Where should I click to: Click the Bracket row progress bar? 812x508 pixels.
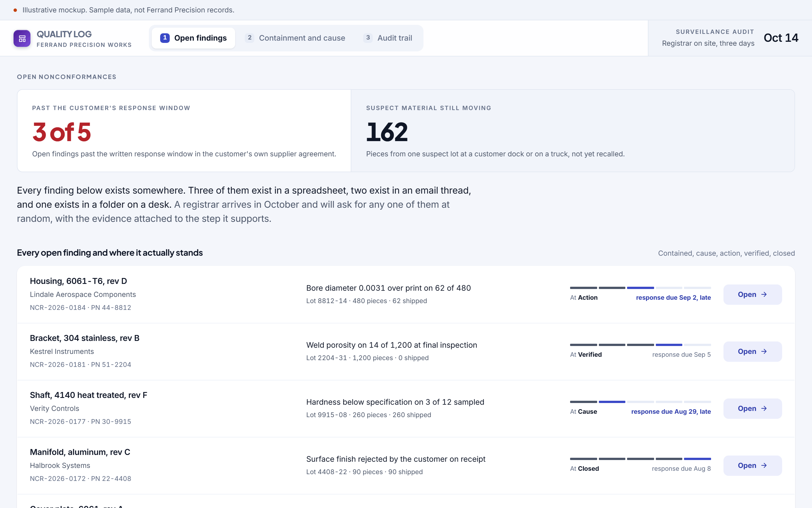[x=640, y=345]
